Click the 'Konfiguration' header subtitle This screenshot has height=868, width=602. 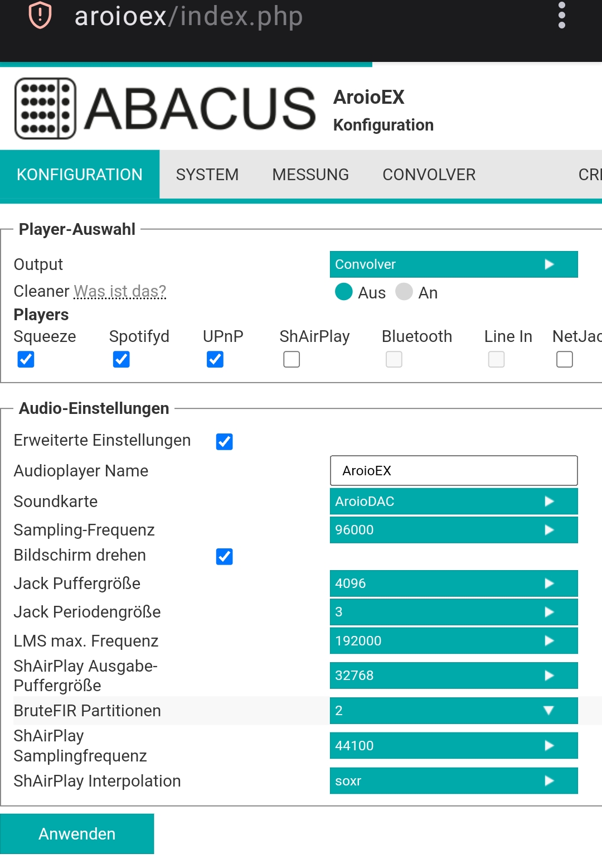[383, 125]
